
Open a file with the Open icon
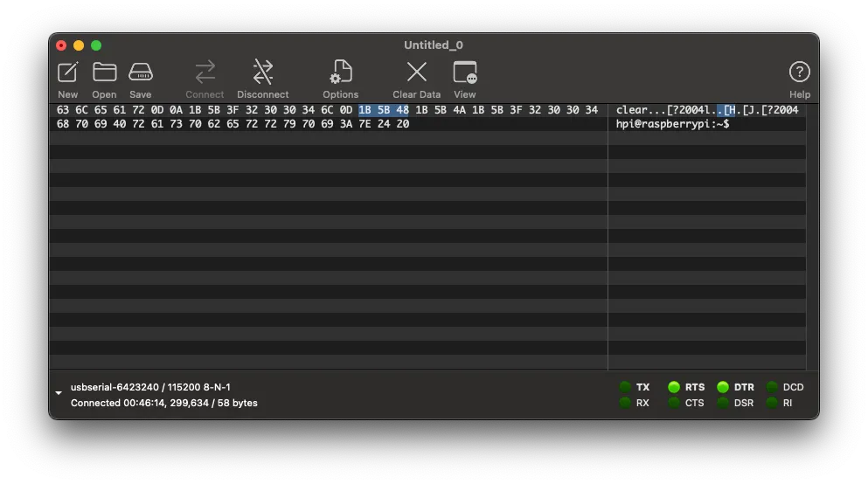point(104,73)
